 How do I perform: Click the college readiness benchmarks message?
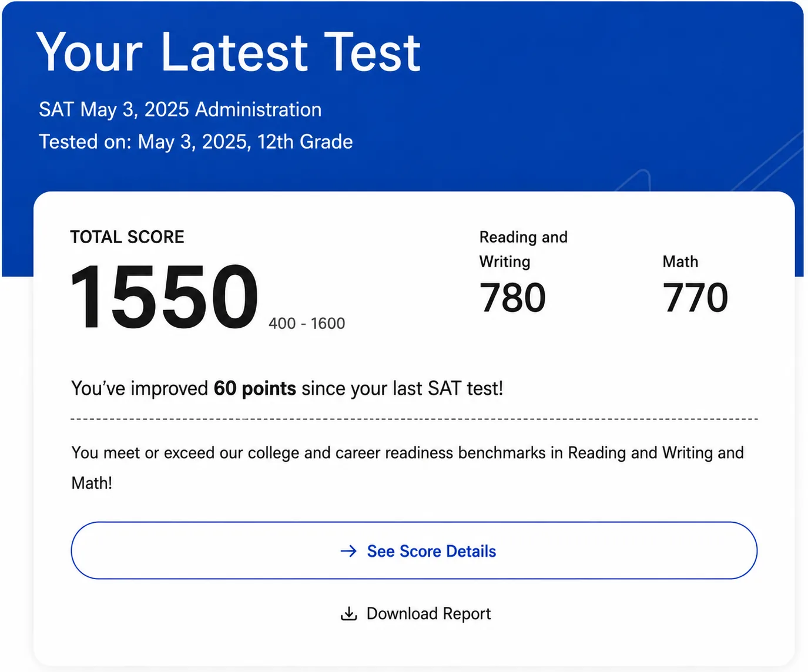(x=408, y=468)
